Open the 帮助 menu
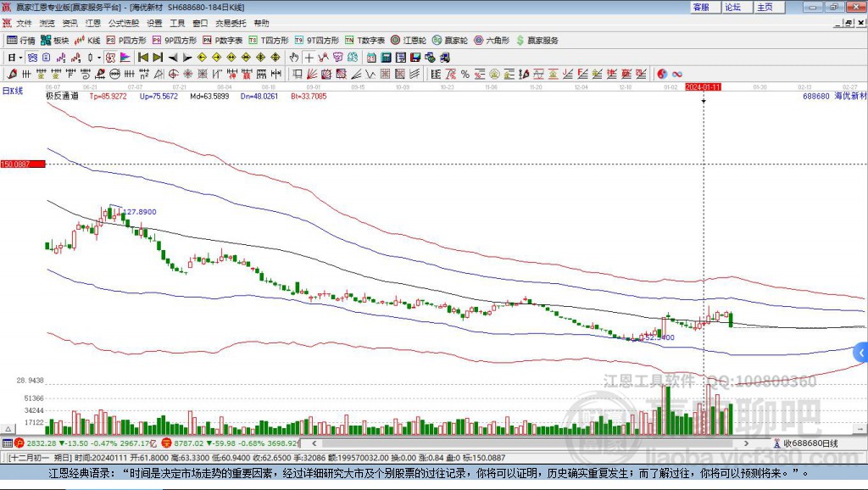Image resolution: width=868 pixels, height=490 pixels. point(261,23)
